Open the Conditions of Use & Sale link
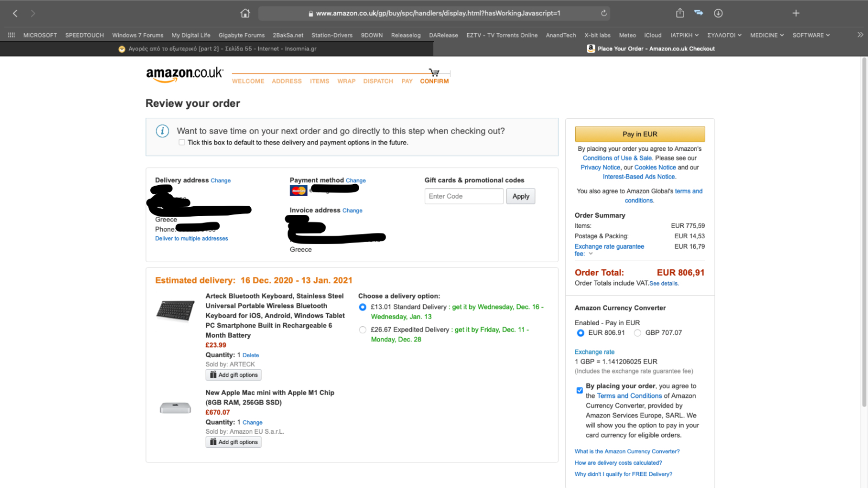This screenshot has width=868, height=488. coord(617,158)
